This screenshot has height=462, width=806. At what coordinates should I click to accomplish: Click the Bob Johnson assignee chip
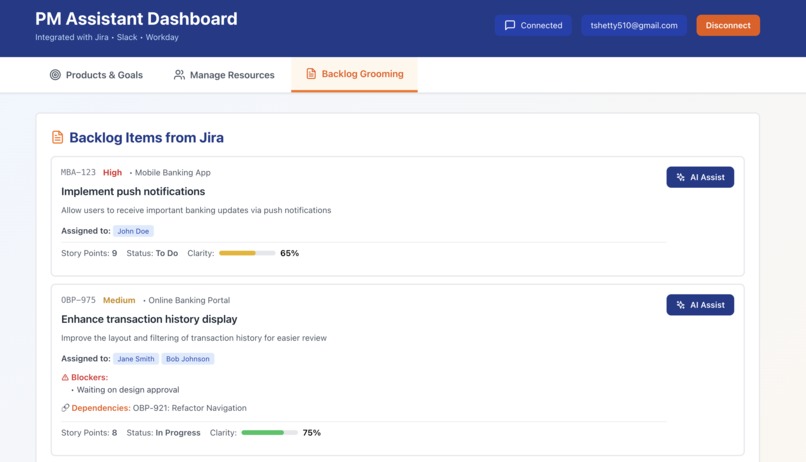188,359
